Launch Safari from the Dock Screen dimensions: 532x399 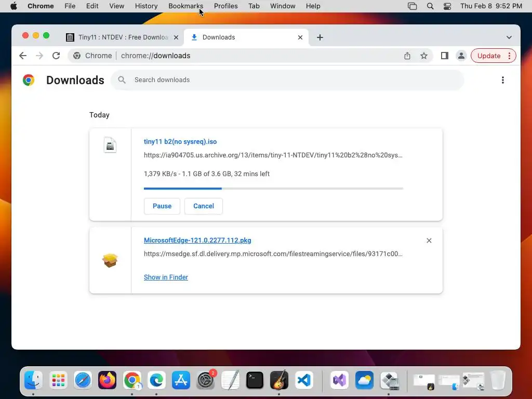pyautogui.click(x=83, y=380)
